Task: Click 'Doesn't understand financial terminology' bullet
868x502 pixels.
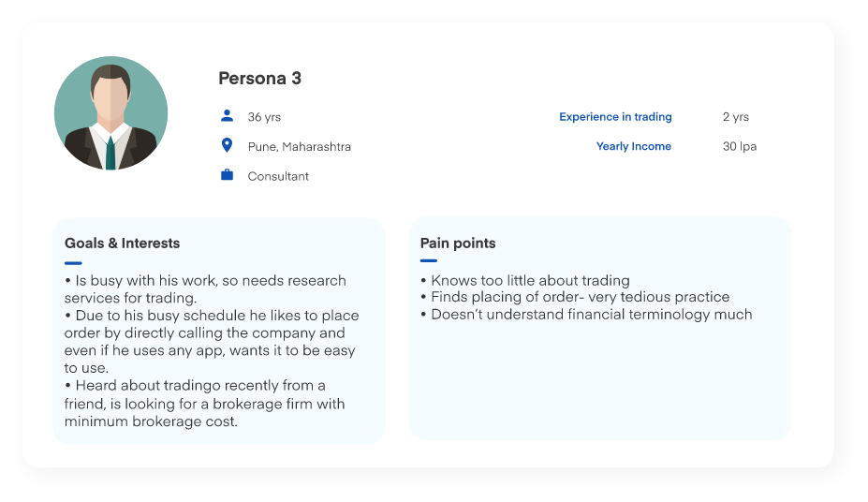Action: tap(587, 315)
